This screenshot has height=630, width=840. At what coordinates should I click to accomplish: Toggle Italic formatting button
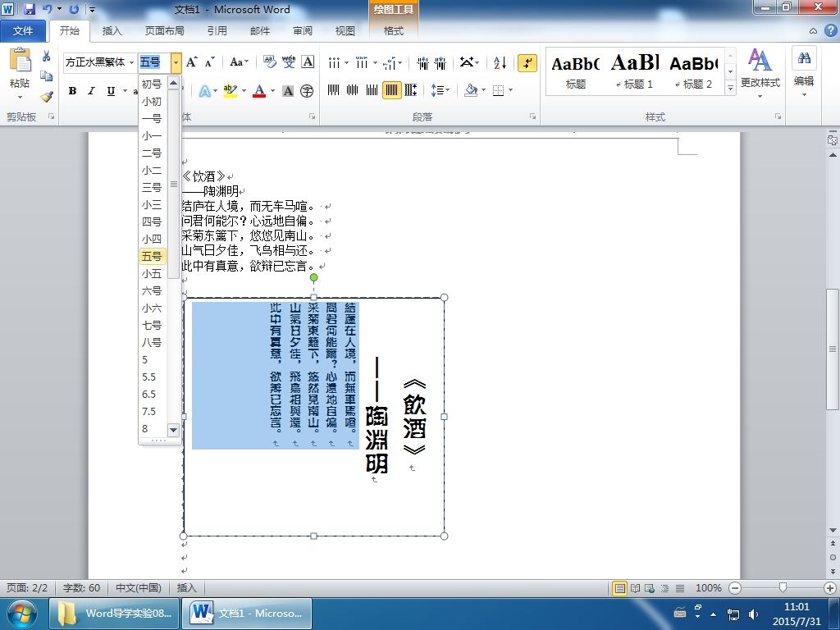coord(91,91)
